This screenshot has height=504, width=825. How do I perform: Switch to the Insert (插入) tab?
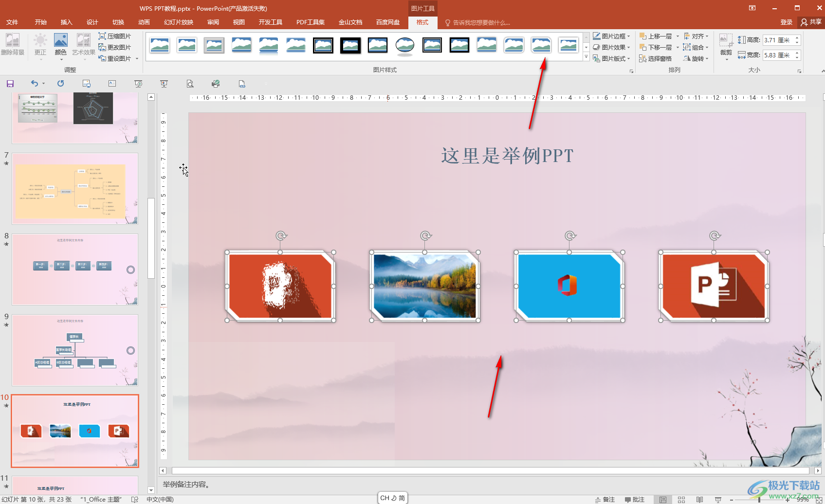coord(67,22)
